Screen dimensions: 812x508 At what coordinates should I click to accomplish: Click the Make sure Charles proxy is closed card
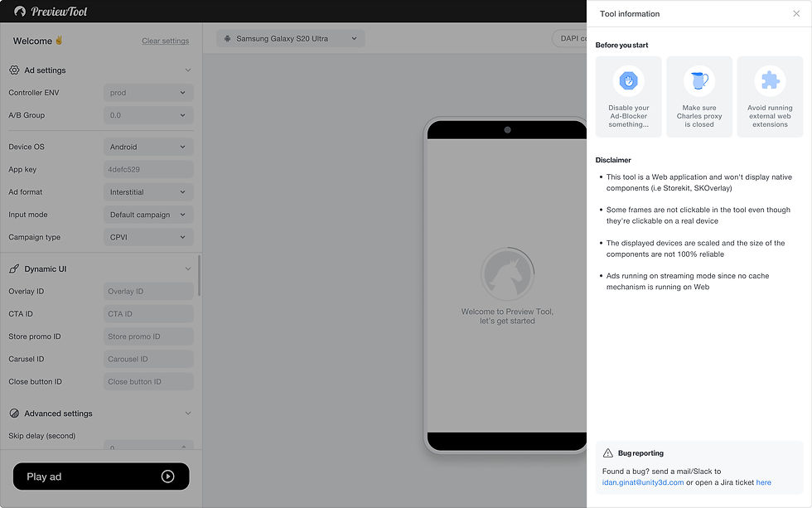point(699,97)
